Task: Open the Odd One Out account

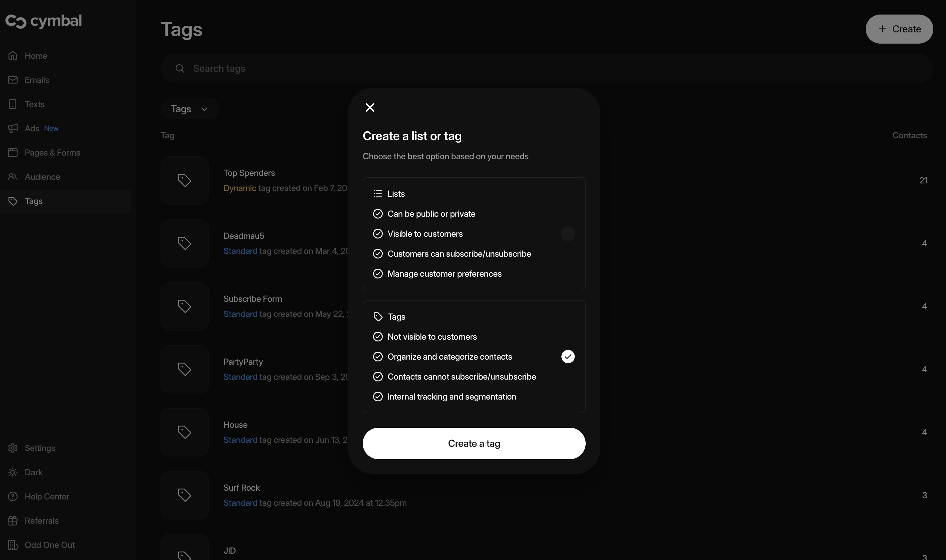Action: [x=49, y=545]
